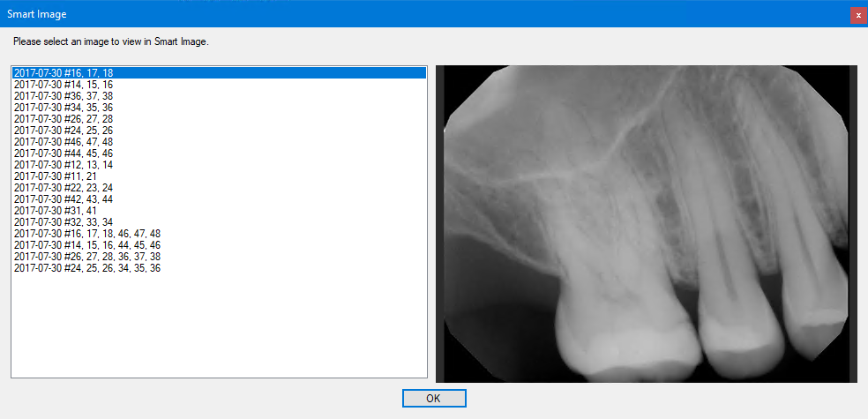Select the list entry #32, 33, 34
This screenshot has width=868, height=419.
(64, 222)
